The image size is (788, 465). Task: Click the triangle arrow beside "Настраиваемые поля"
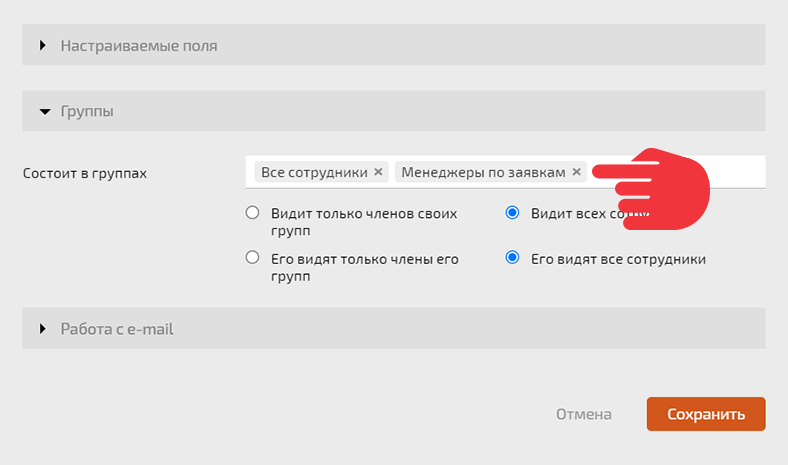[x=43, y=45]
